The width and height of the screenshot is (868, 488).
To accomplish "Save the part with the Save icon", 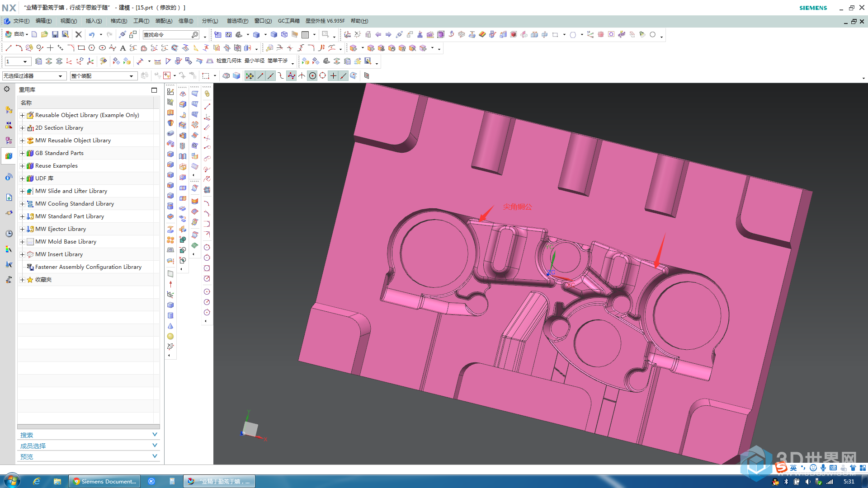I will coord(55,34).
